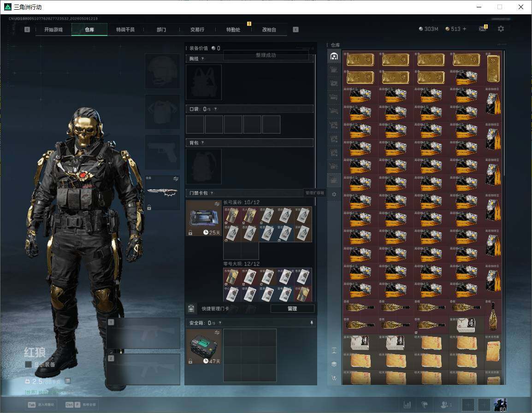This screenshot has height=413, width=532.
Task: Open the player avatar level 60
Action: point(500,405)
